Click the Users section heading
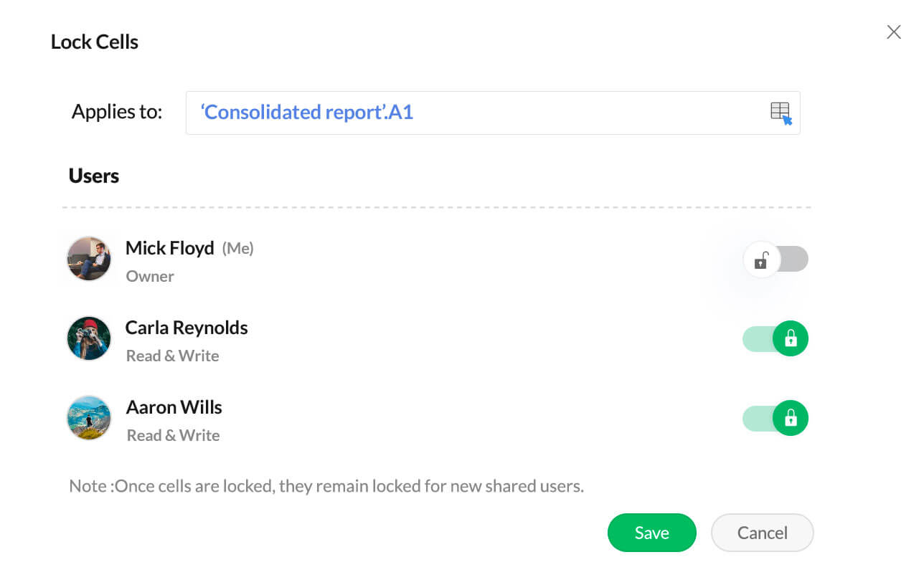 pyautogui.click(x=93, y=176)
